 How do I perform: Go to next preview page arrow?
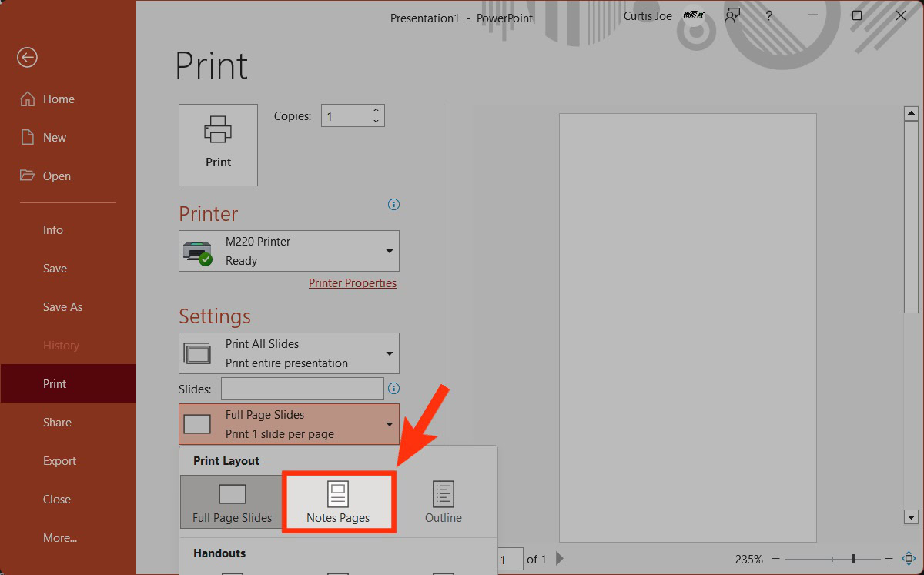(x=560, y=559)
